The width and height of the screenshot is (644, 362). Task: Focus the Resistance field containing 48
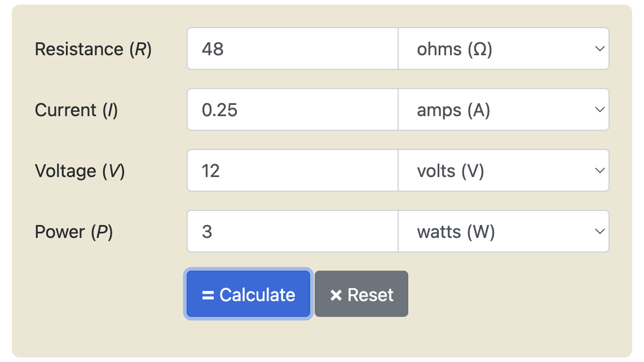tap(293, 49)
